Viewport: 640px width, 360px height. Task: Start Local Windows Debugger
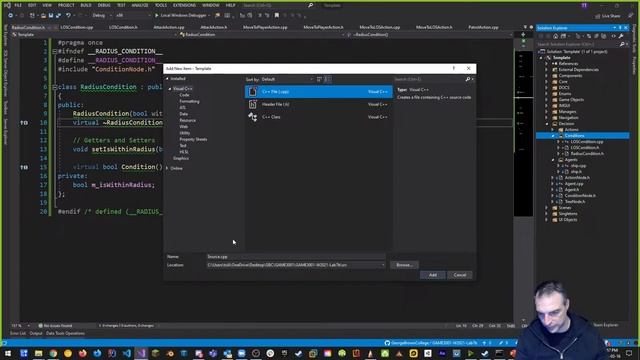[182, 16]
